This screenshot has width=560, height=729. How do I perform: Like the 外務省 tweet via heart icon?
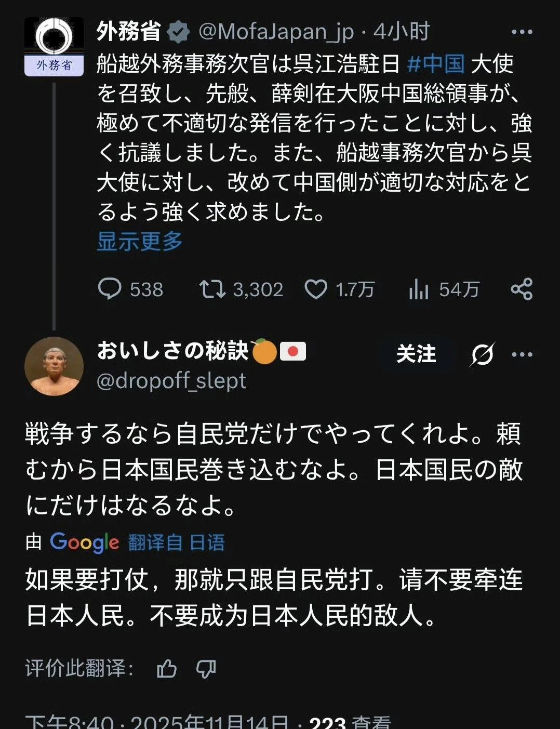pyautogui.click(x=316, y=289)
